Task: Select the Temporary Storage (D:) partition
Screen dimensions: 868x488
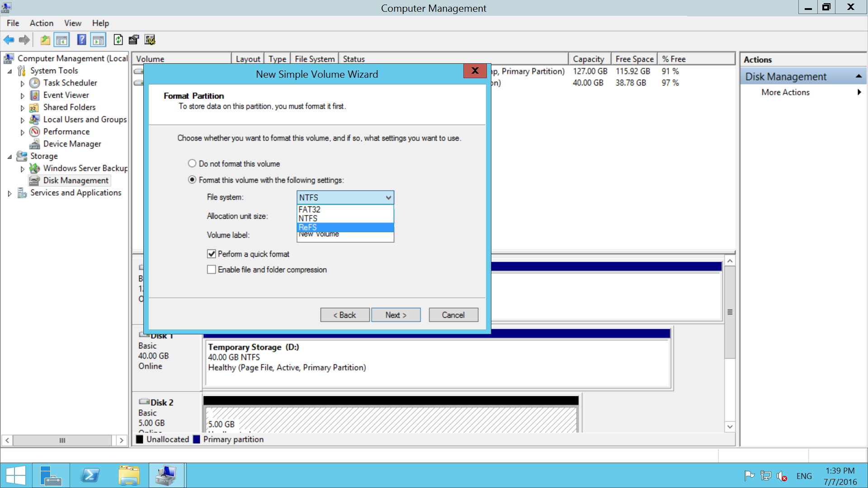Action: tap(437, 363)
